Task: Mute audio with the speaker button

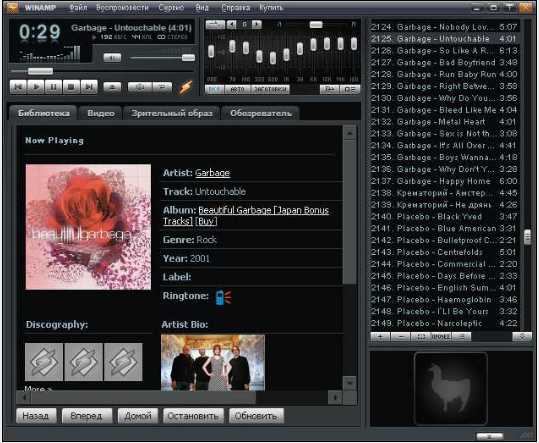Action: click(x=112, y=58)
